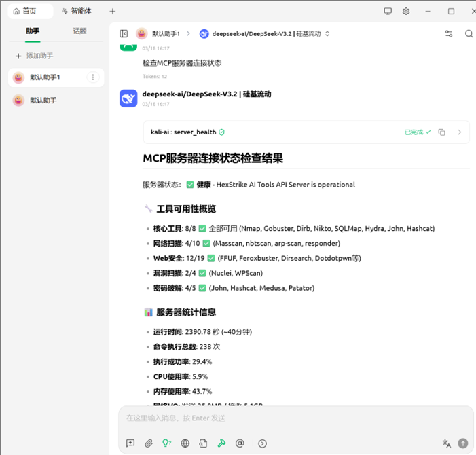This screenshot has height=455, width=476.
Task: Expand more tools circled arrow icon
Action: click(x=262, y=443)
